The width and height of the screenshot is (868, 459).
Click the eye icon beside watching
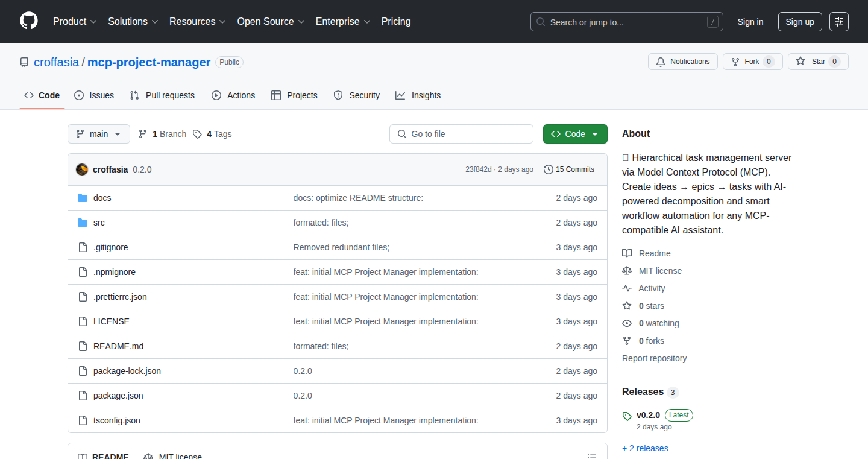point(627,323)
